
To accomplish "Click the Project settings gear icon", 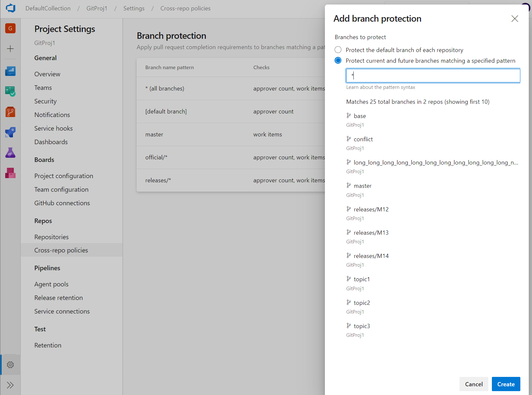I will (10, 365).
